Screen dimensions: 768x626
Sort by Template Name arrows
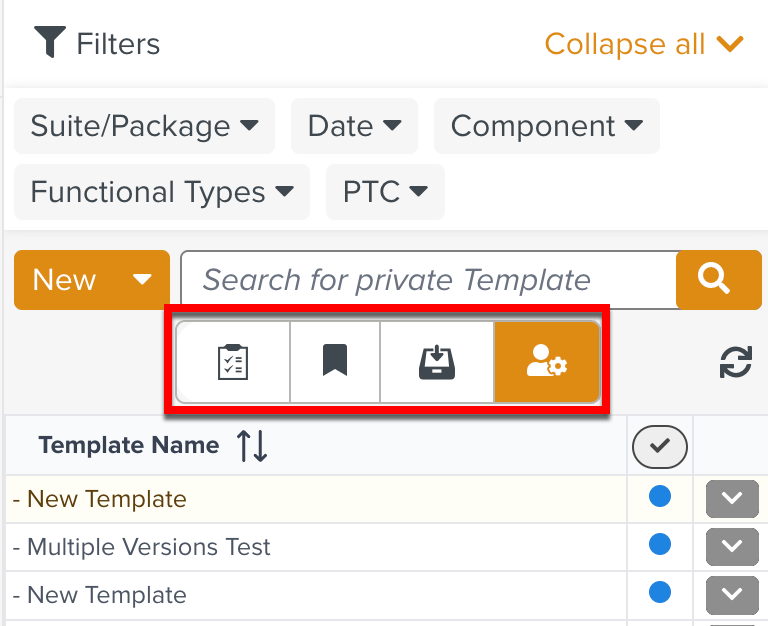252,446
